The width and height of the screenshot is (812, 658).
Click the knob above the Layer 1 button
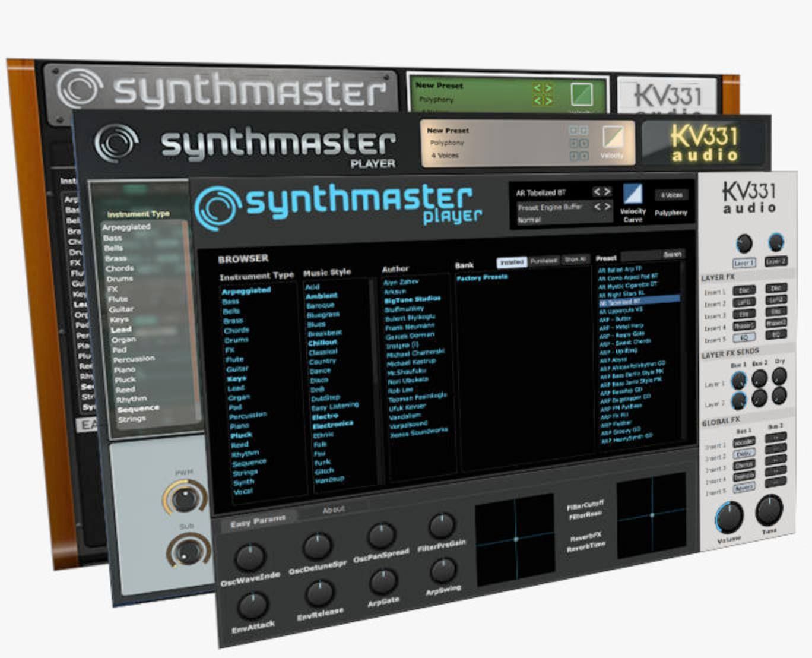(x=744, y=243)
